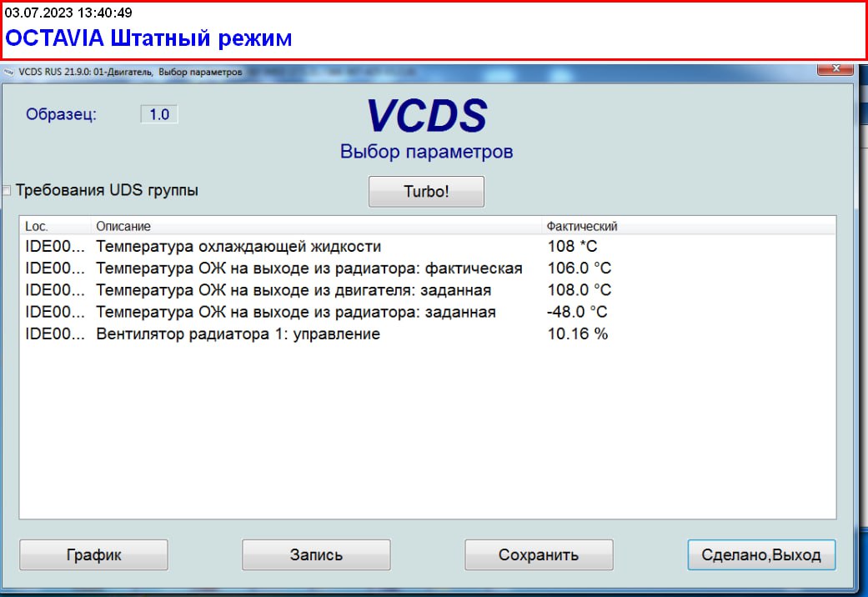Click the value 10.16 %
Image resolution: width=868 pixels, height=597 pixels.
click(x=577, y=334)
